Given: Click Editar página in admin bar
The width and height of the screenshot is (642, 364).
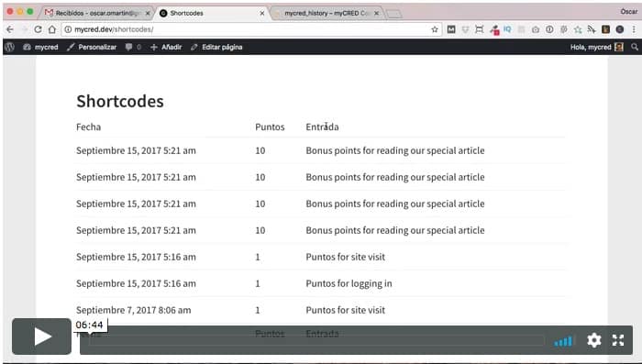Looking at the screenshot, I should pos(216,47).
